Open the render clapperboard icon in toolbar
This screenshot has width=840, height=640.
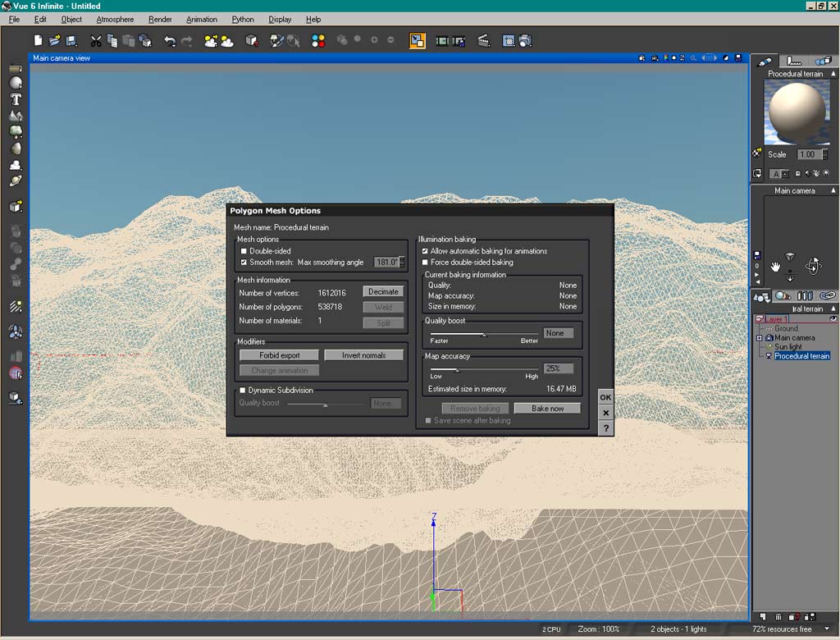point(483,40)
